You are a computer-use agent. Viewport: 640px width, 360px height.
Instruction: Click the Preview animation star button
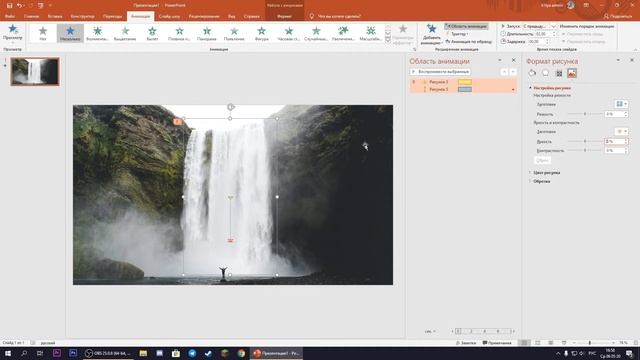point(13,32)
